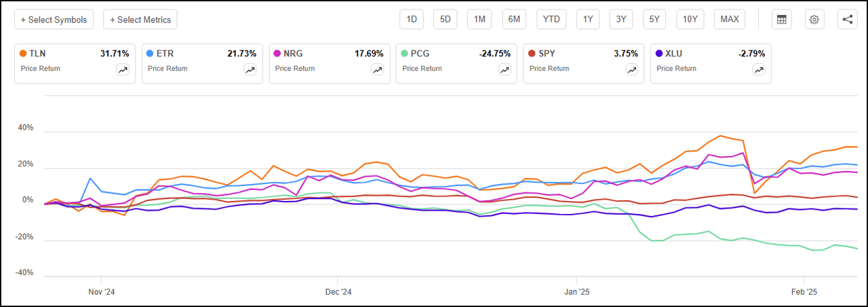Image resolution: width=868 pixels, height=307 pixels.
Task: Click the TLN ticker label
Action: coord(37,54)
